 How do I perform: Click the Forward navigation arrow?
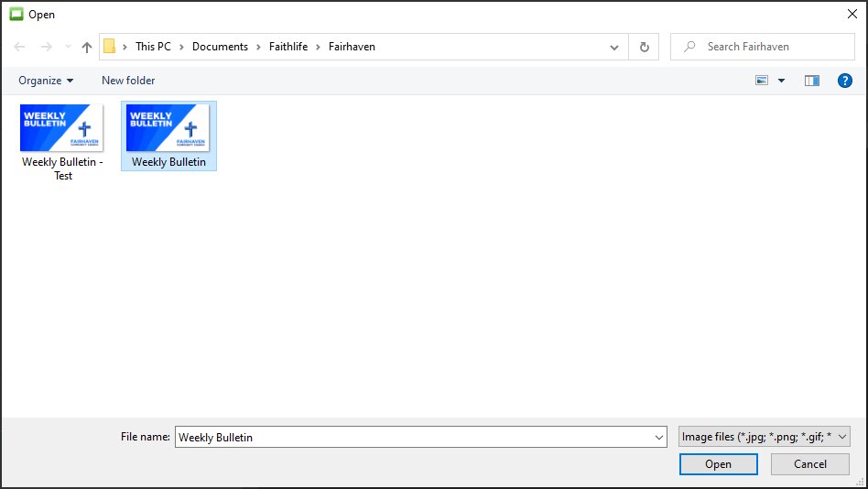tap(47, 47)
